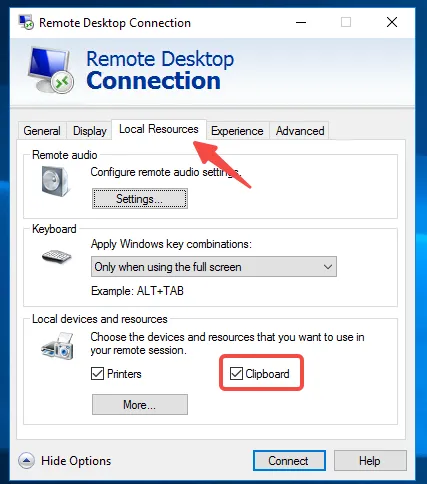
Task: Open Help for Remote Desktop
Action: point(370,461)
